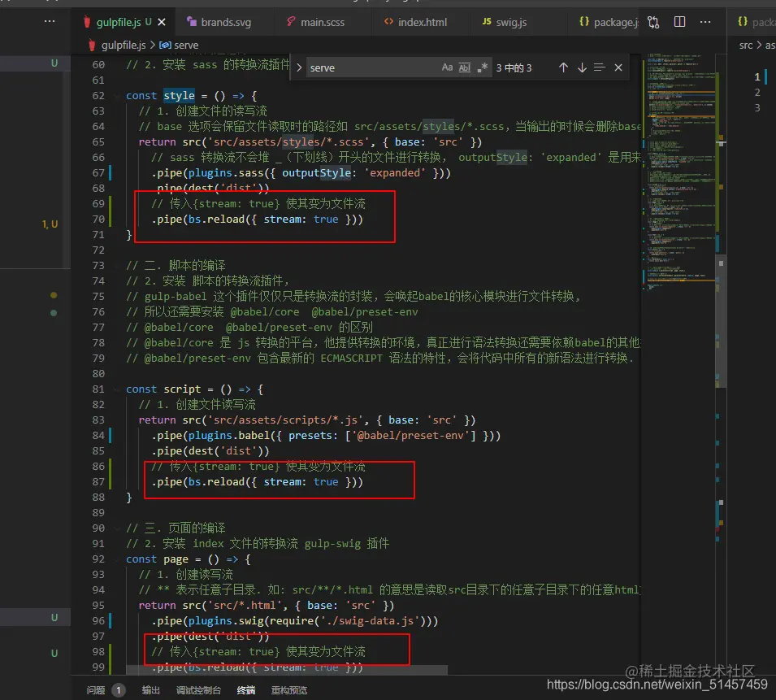Image resolution: width=776 pixels, height=700 pixels.
Task: Click line number 1 in right editor
Action: pyautogui.click(x=757, y=76)
